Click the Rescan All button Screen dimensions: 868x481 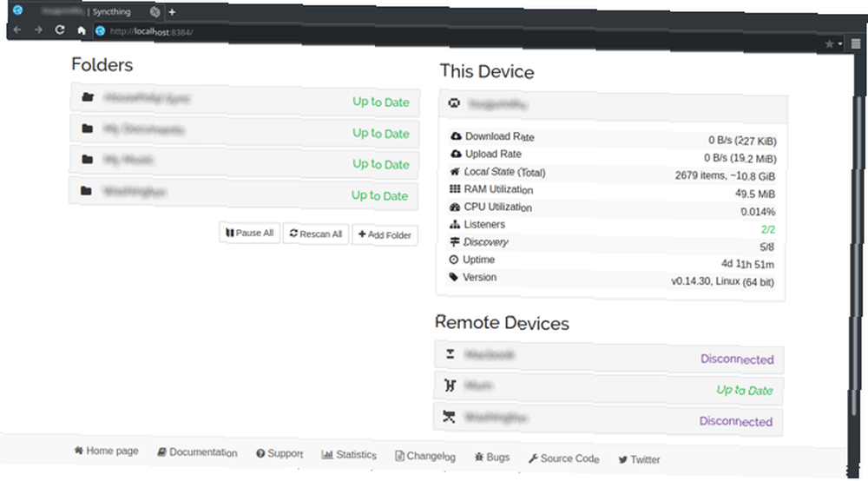point(316,234)
